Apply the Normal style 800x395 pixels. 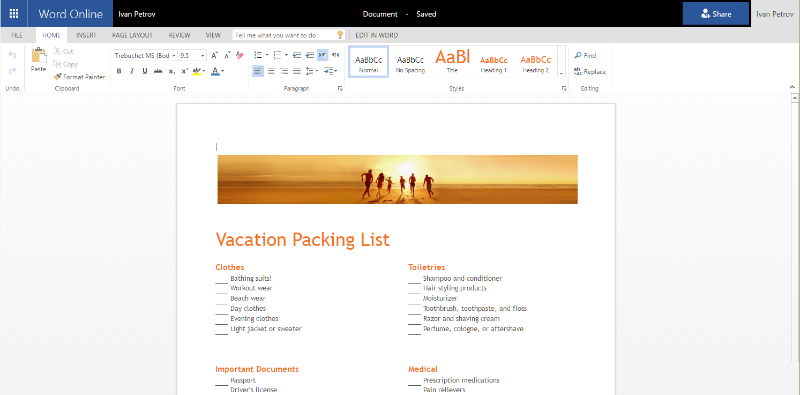coord(368,62)
